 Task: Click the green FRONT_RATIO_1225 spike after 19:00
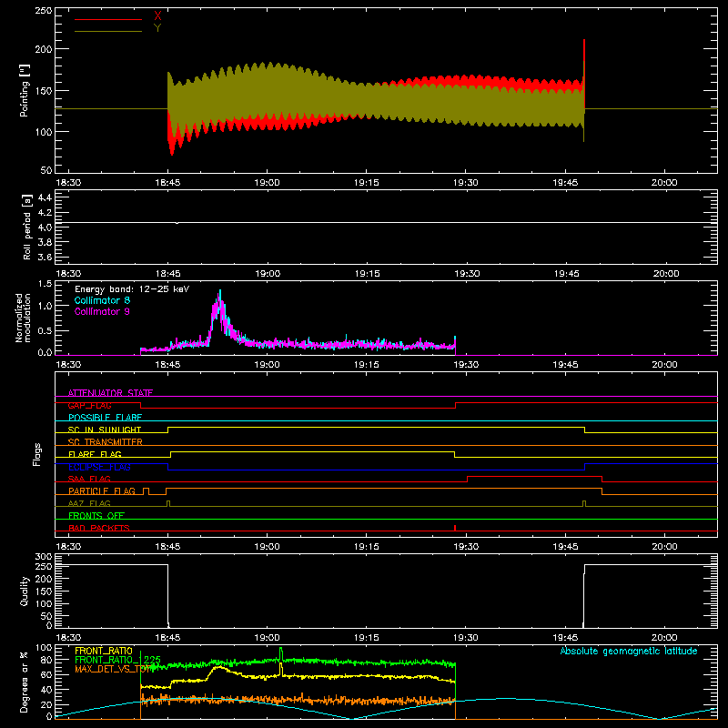pos(281,652)
